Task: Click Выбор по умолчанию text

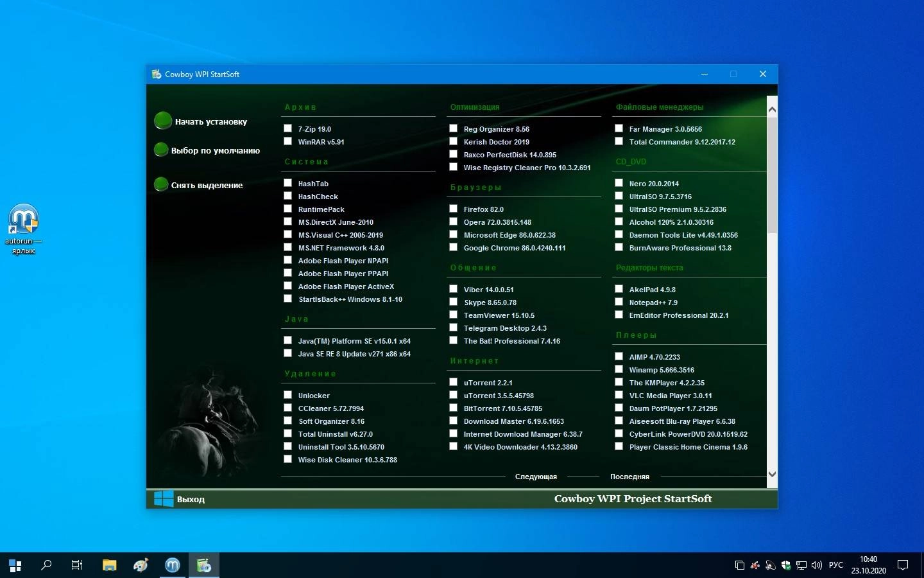Action: coord(216,150)
